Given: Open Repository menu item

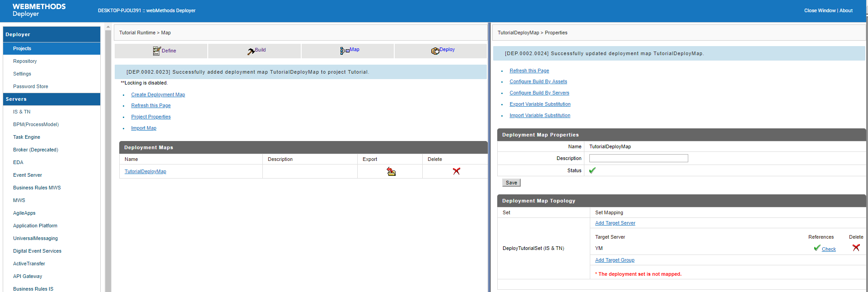Looking at the screenshot, I should pyautogui.click(x=25, y=61).
